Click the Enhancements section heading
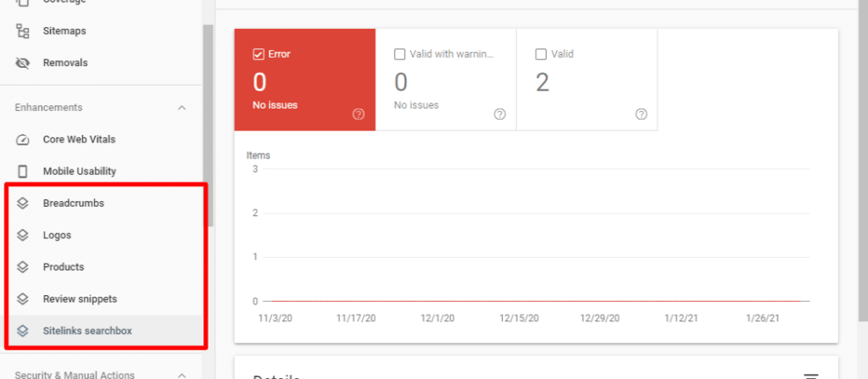The image size is (868, 379). coord(48,108)
